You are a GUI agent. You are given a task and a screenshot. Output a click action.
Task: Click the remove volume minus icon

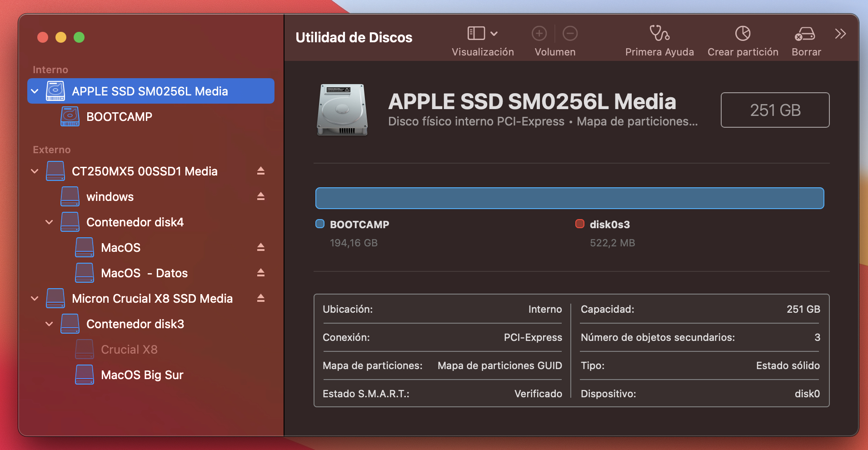pos(570,33)
